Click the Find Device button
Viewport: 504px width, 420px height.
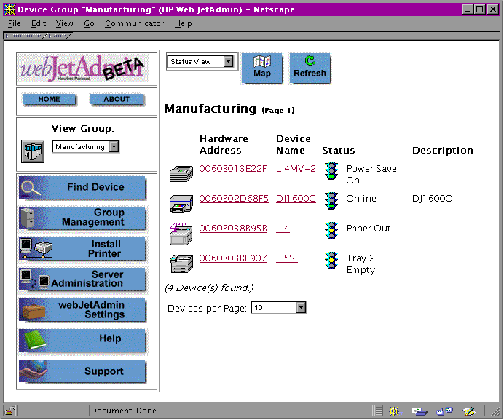[82, 187]
